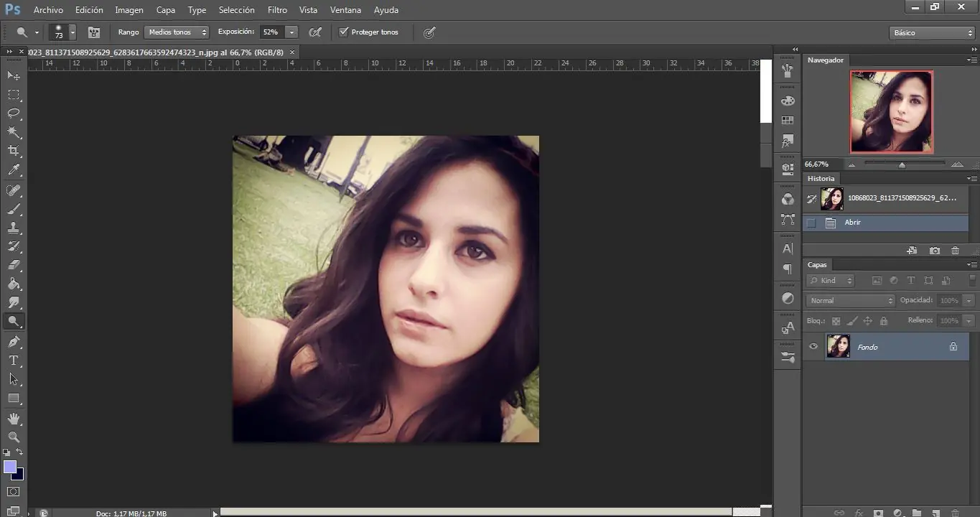Select the Historia panel tab
The width and height of the screenshot is (980, 517).
821,178
